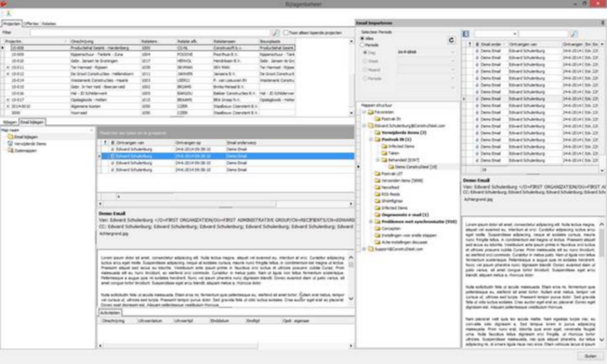Screen dimensions: 607x364
Task: Click the search text field in the Email importeren toolbar
Action: point(543,34)
